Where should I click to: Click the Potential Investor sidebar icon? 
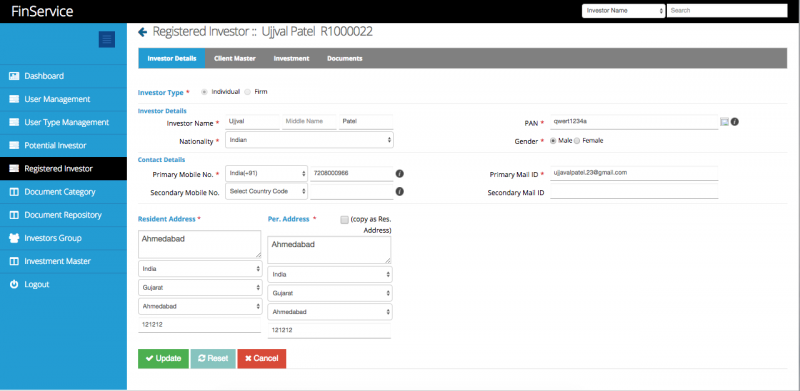tap(14, 145)
